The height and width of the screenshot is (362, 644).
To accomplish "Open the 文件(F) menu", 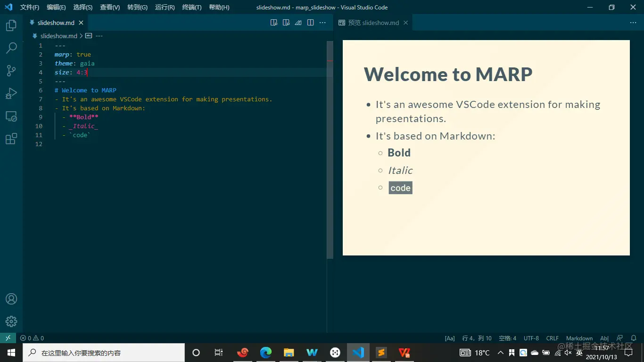I will tap(30, 8).
